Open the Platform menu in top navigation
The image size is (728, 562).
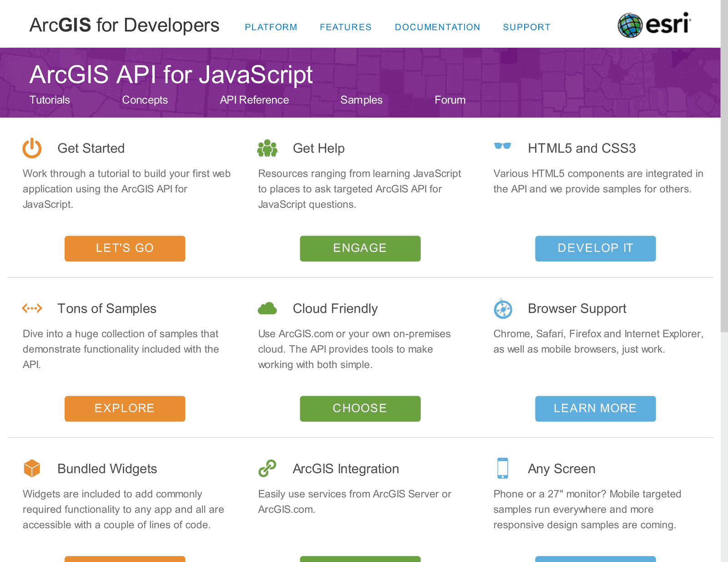click(271, 27)
